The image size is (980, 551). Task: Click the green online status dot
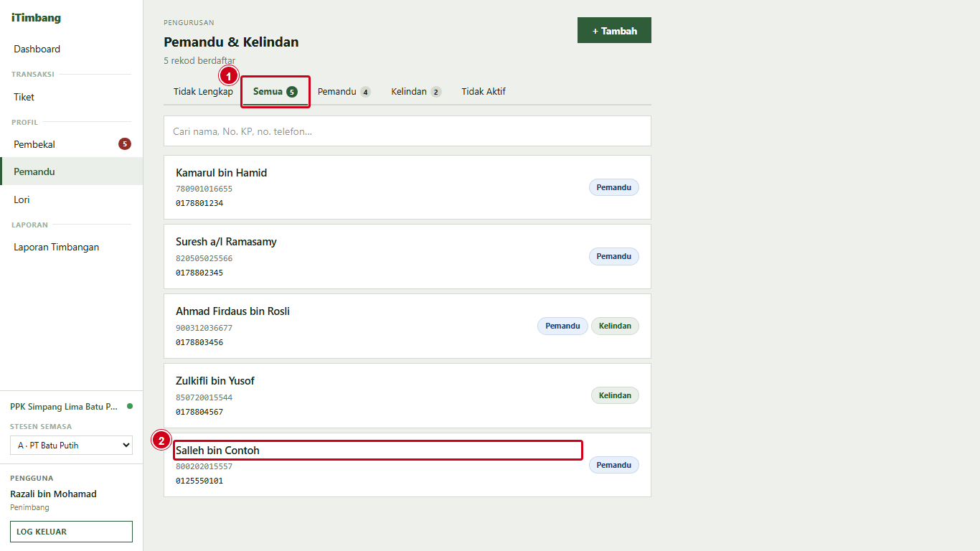click(130, 406)
